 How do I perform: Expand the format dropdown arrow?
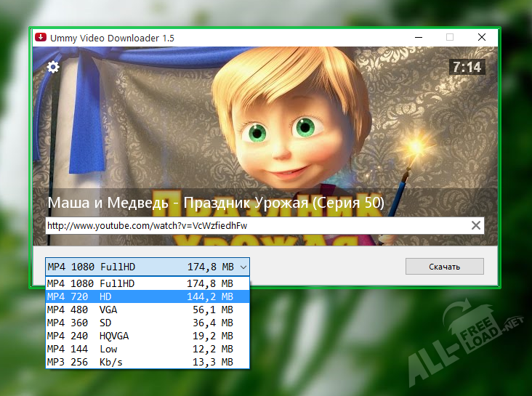(x=243, y=267)
